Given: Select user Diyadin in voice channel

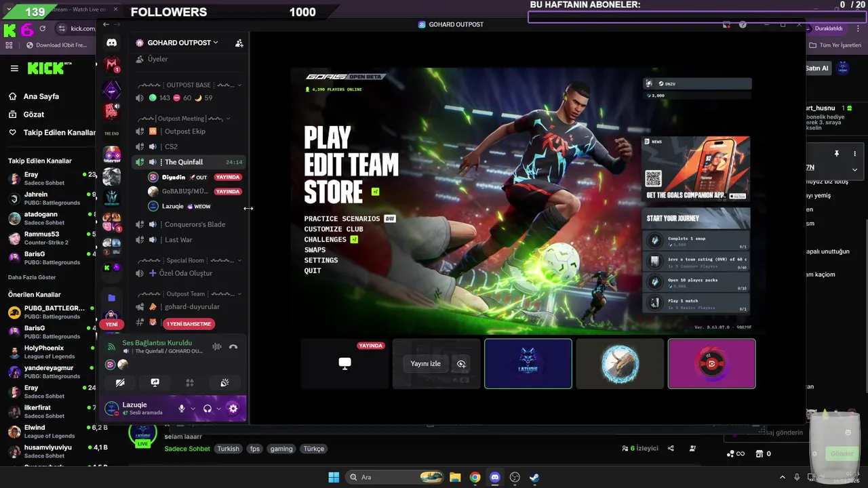Looking at the screenshot, I should pyautogui.click(x=174, y=178).
